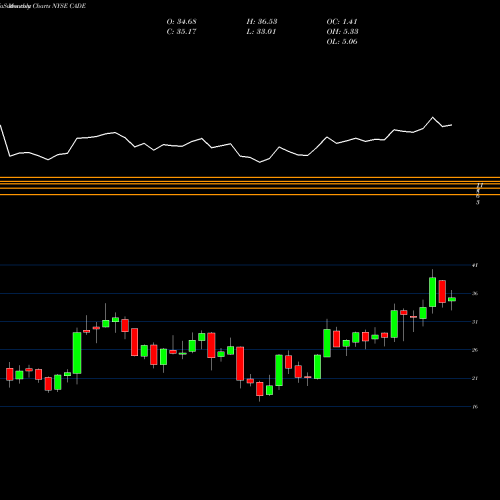
Task: Click the 26 price axis label
Action: point(475,350)
